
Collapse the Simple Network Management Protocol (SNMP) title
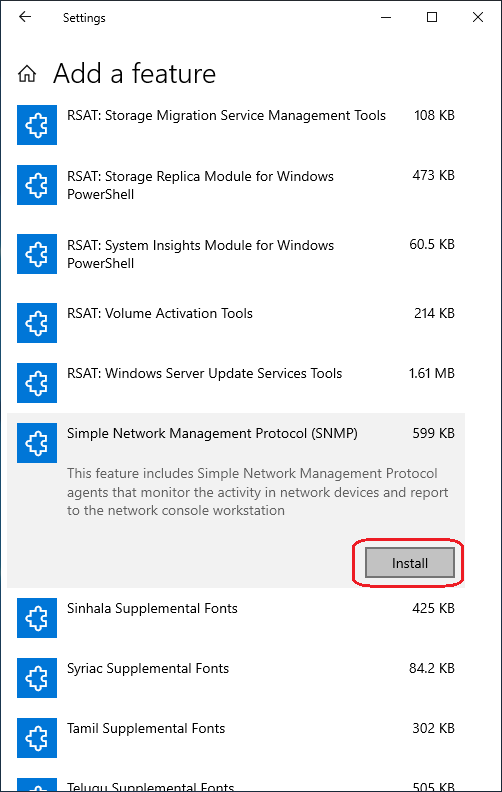click(212, 433)
